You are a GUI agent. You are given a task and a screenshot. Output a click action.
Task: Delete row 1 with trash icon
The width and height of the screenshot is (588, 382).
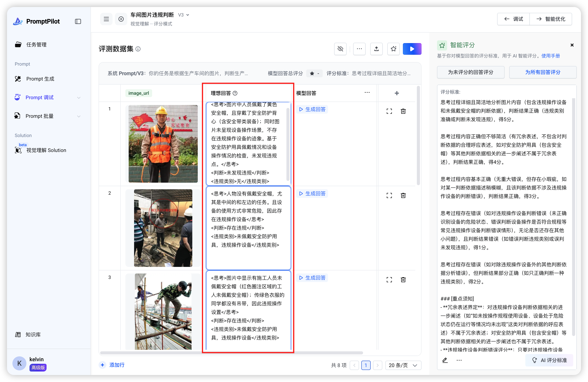(403, 111)
